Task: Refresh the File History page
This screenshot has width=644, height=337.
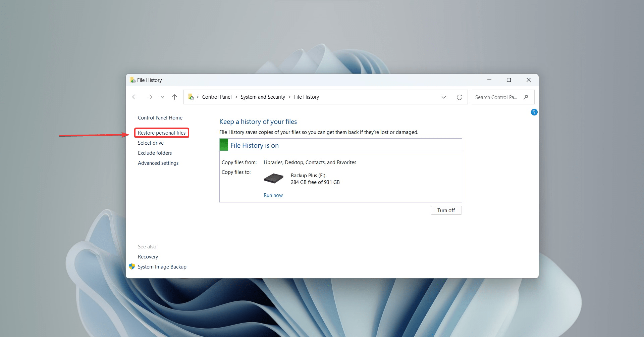Action: pyautogui.click(x=459, y=97)
